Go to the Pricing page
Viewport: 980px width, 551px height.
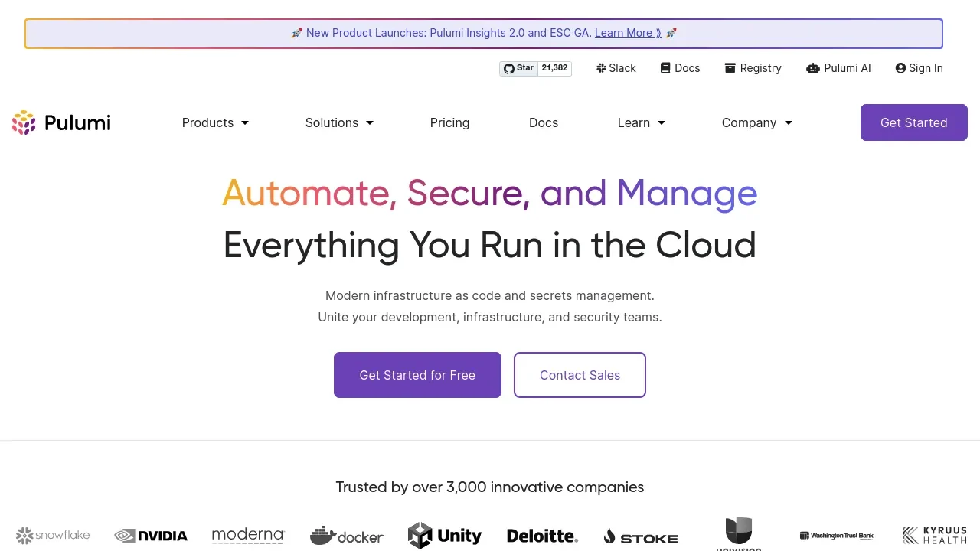click(x=449, y=122)
